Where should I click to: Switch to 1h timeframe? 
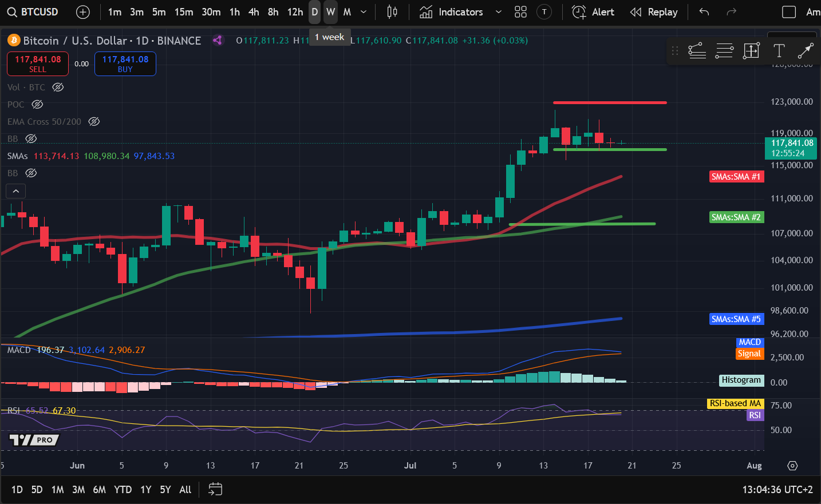click(235, 12)
